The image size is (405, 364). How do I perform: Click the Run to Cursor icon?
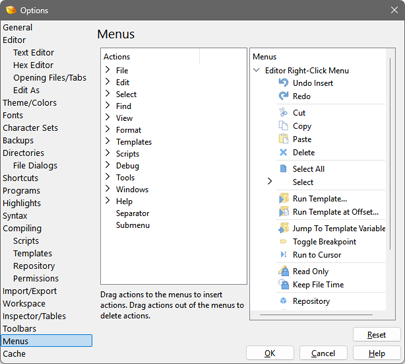(x=284, y=255)
